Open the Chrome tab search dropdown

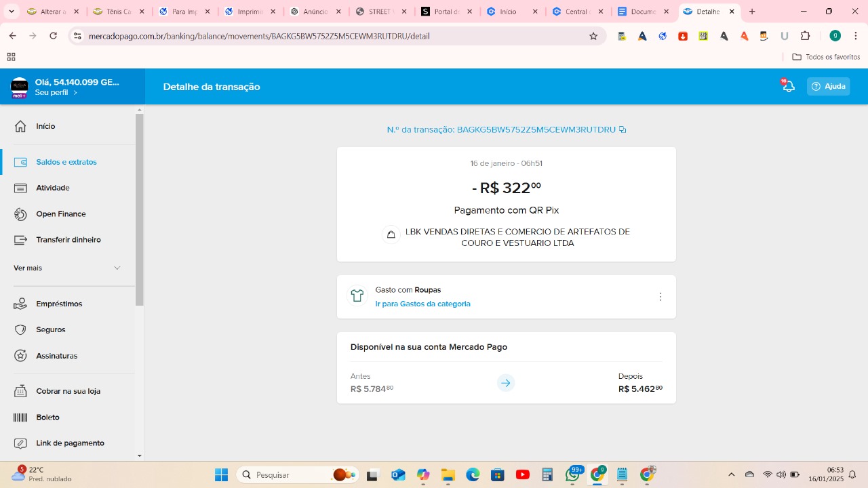[x=12, y=12]
